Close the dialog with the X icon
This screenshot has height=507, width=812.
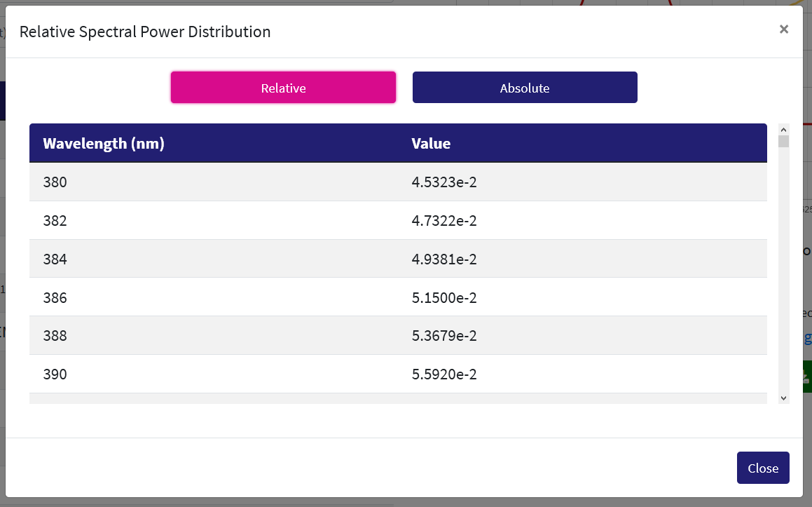[783, 29]
